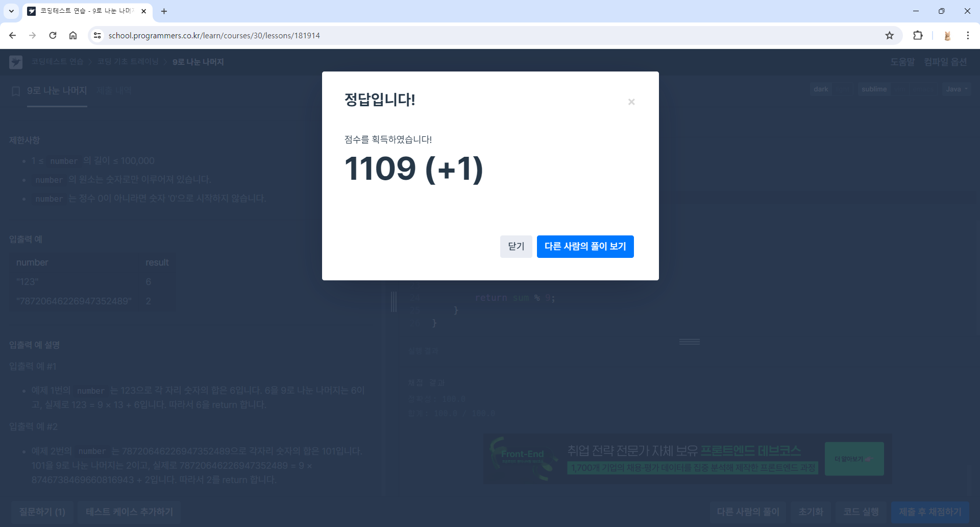Switch the editor to light theme
Viewport: 980px width, 527px height.
(x=842, y=89)
